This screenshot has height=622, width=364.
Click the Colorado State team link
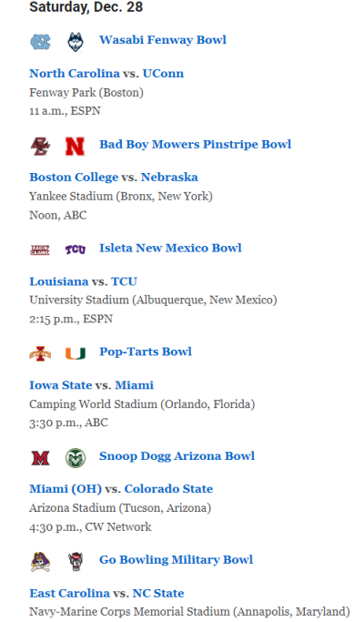[168, 489]
